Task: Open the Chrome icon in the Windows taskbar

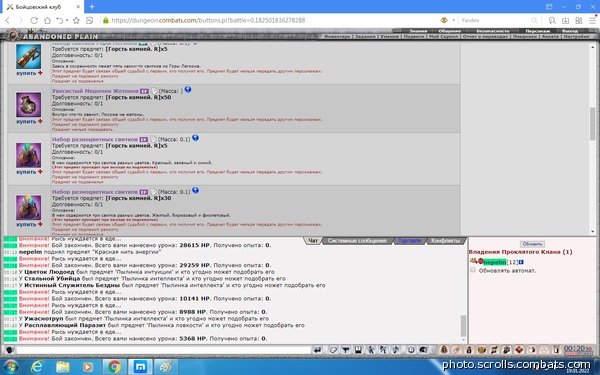Action: [114, 367]
